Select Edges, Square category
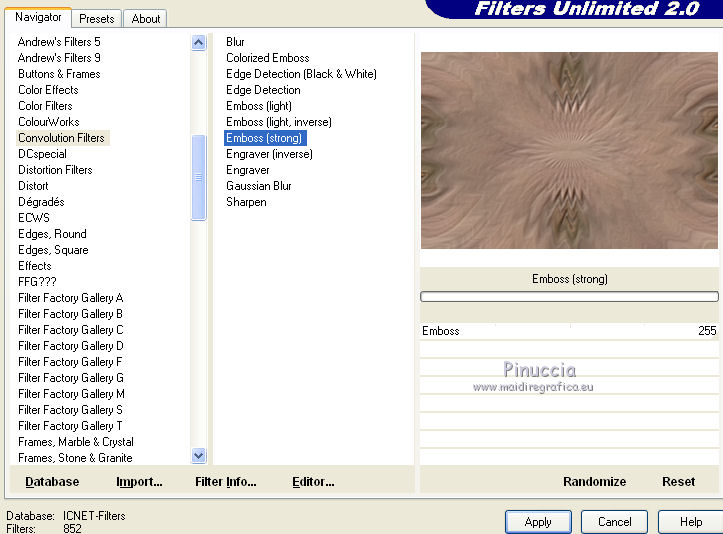 53,250
